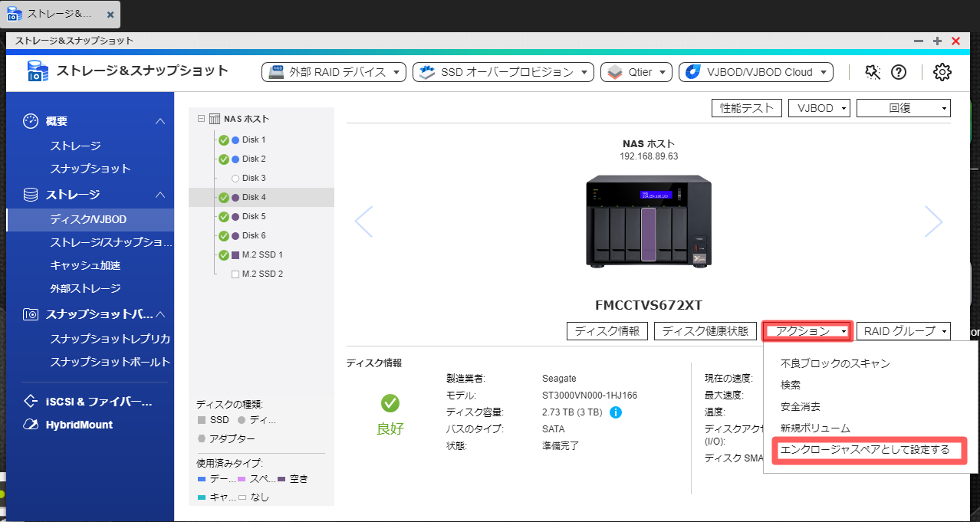Click the NAS device picture

[x=649, y=222]
